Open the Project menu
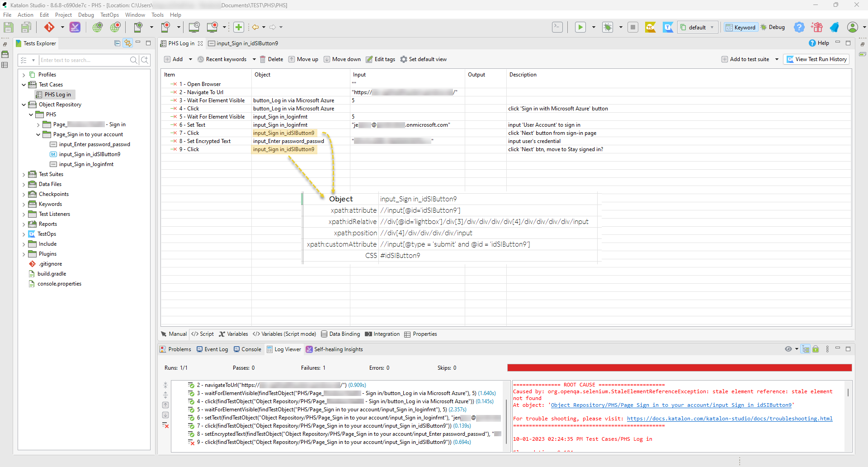This screenshot has height=467, width=868. tap(63, 15)
